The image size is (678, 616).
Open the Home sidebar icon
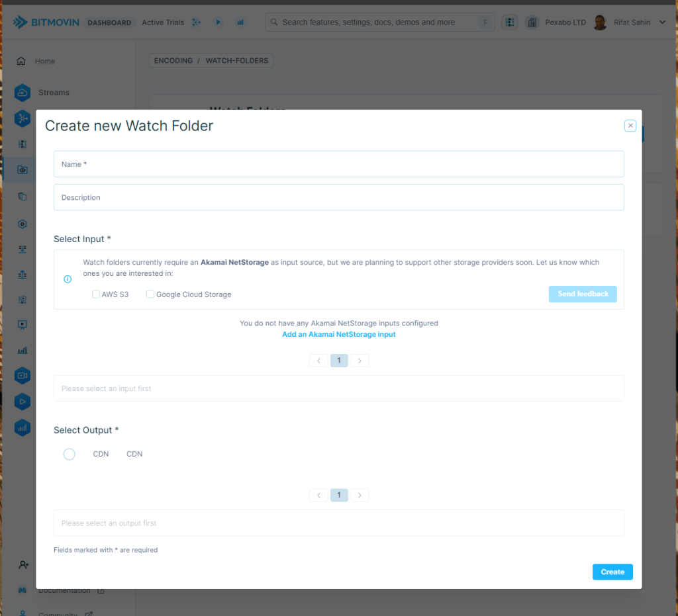pos(21,61)
